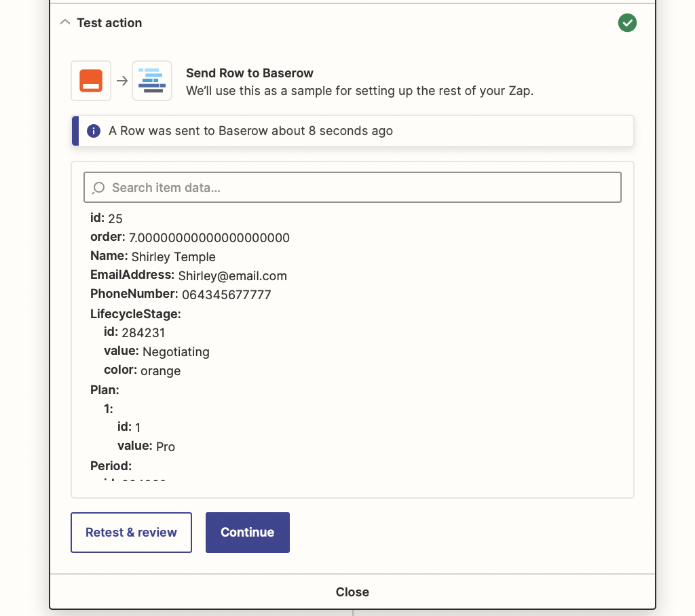Click the orange trigger app icon
695x616 pixels.
(x=91, y=81)
